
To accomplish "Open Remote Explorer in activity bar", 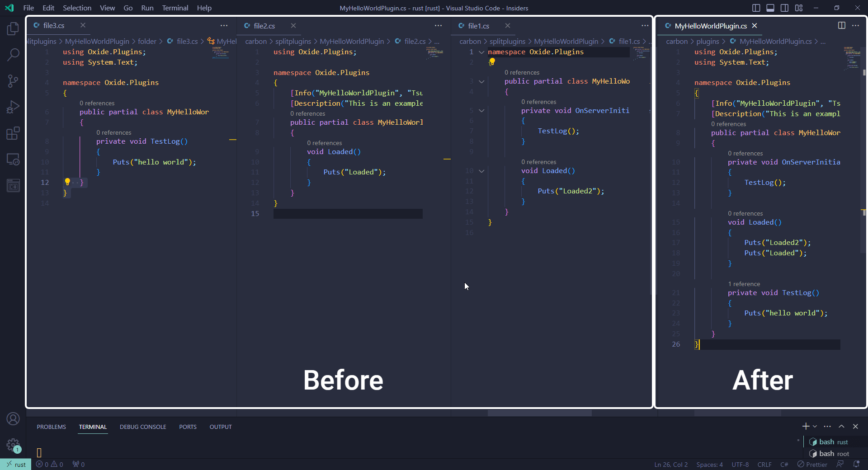I will point(13,160).
